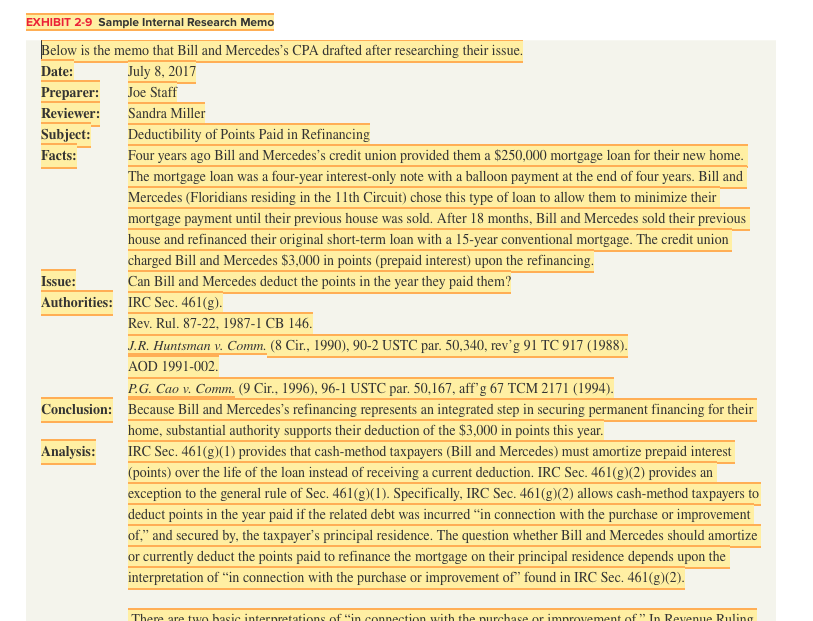813x621 pixels.
Task: Select preparer name Joe Staff
Action: 154,92
